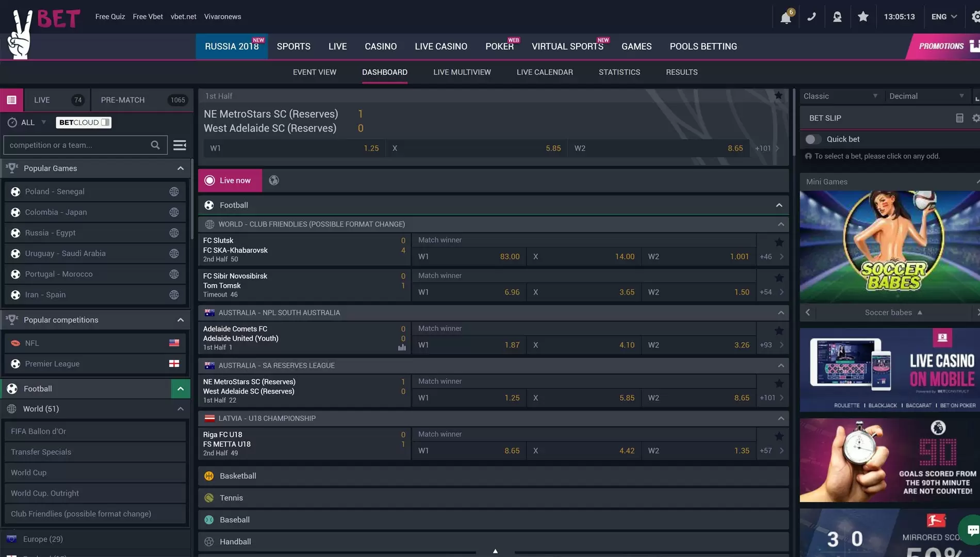Viewport: 980px width, 557px height.
Task: Select the PRE-MATCH tab
Action: [x=142, y=100]
